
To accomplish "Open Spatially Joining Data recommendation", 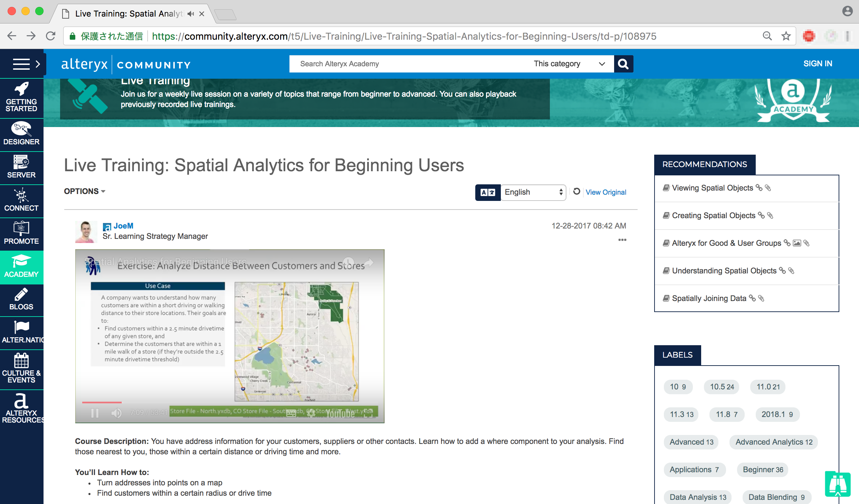I will point(709,298).
